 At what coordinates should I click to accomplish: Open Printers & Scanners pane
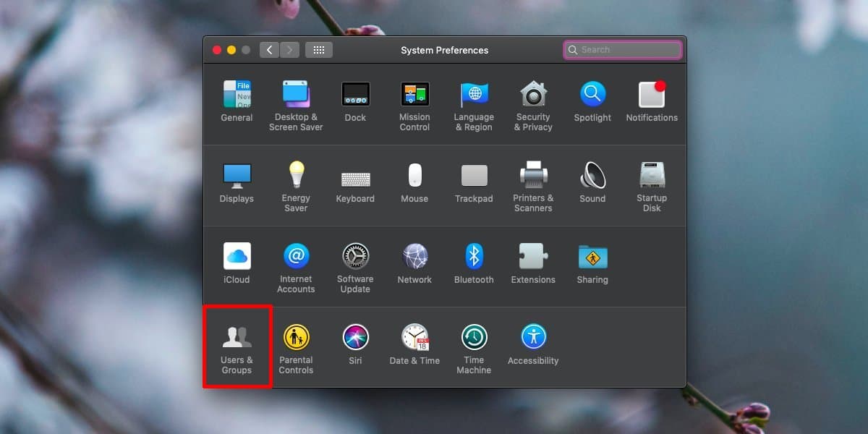pos(533,187)
